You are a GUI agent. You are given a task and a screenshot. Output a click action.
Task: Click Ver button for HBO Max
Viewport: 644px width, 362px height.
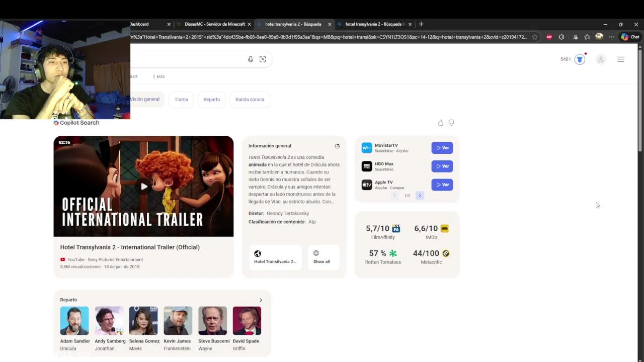click(x=442, y=166)
